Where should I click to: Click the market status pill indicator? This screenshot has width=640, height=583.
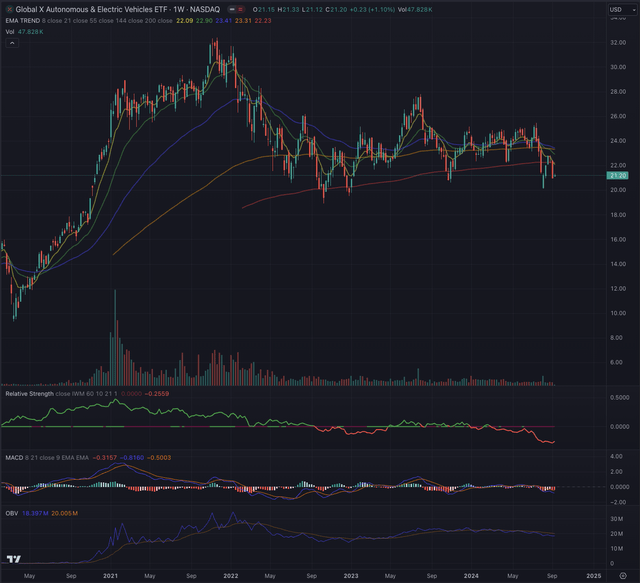(236, 9)
